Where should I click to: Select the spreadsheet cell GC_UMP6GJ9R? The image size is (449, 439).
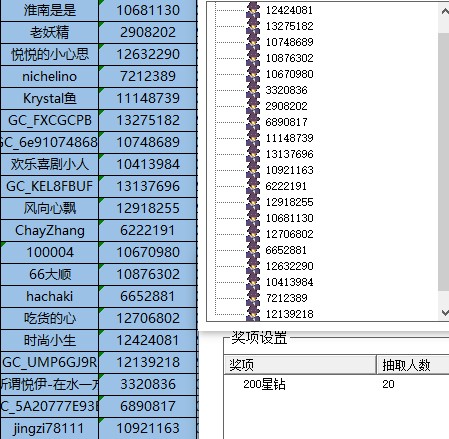click(50, 362)
